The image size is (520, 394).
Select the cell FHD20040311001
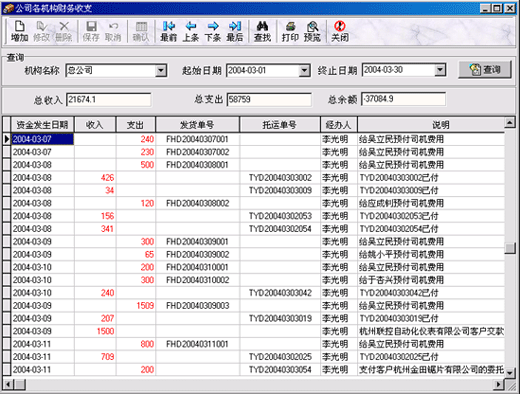(197, 344)
